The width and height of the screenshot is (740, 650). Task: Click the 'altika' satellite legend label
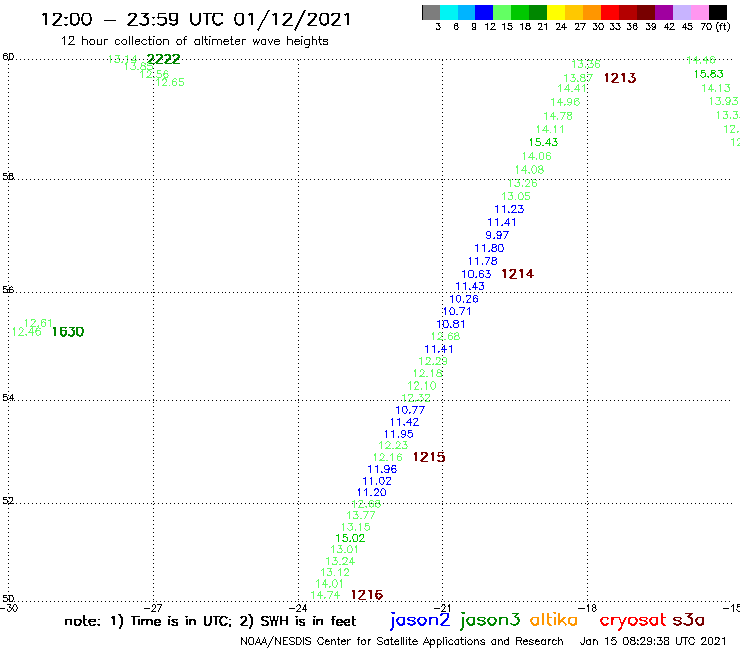554,619
